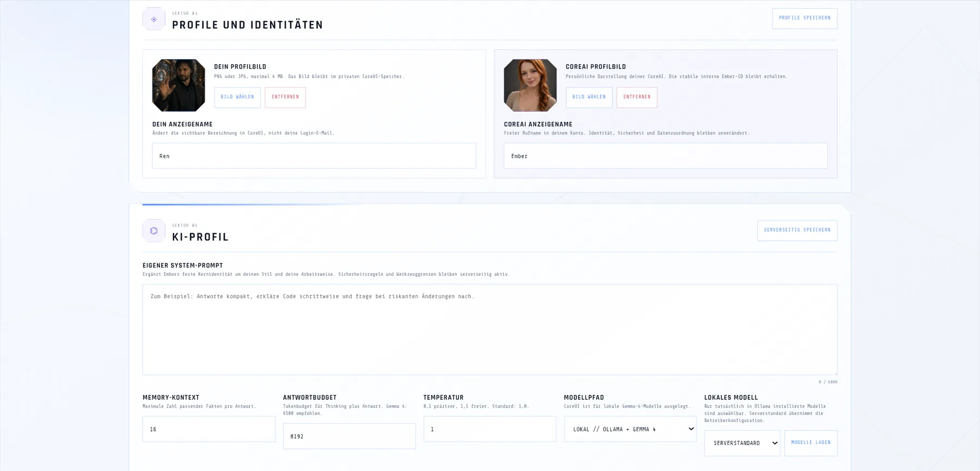Viewport: 980px width, 471px height.
Task: Click the user profile picture thumbnail
Action: [x=179, y=85]
